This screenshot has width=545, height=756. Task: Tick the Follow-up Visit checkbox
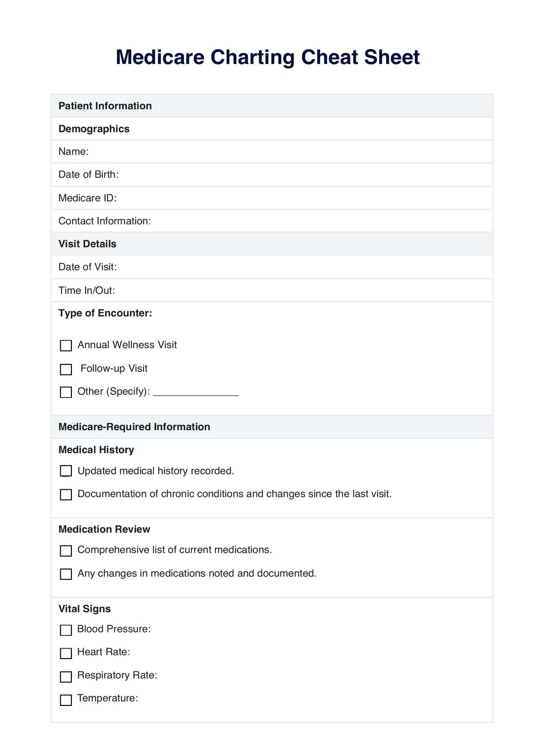66,369
